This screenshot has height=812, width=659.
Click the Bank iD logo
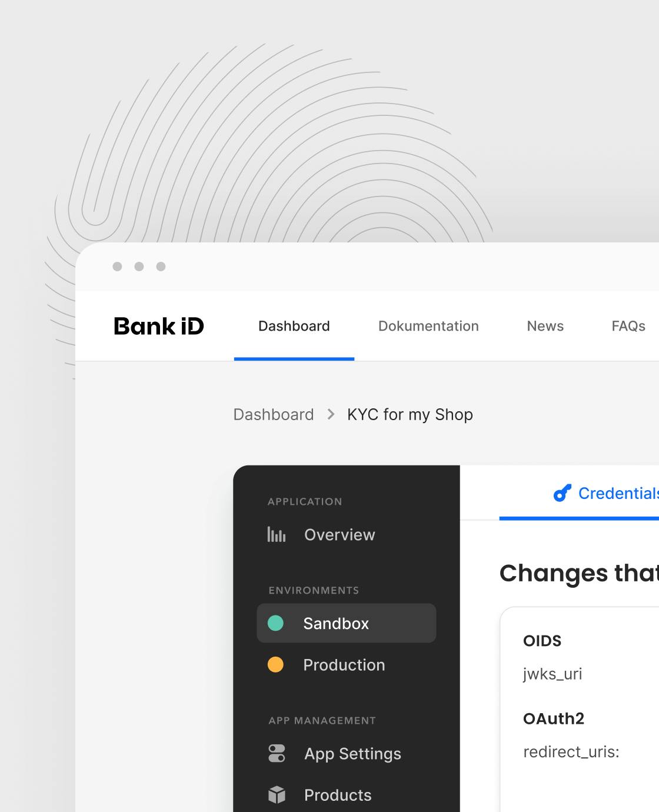[x=159, y=326]
